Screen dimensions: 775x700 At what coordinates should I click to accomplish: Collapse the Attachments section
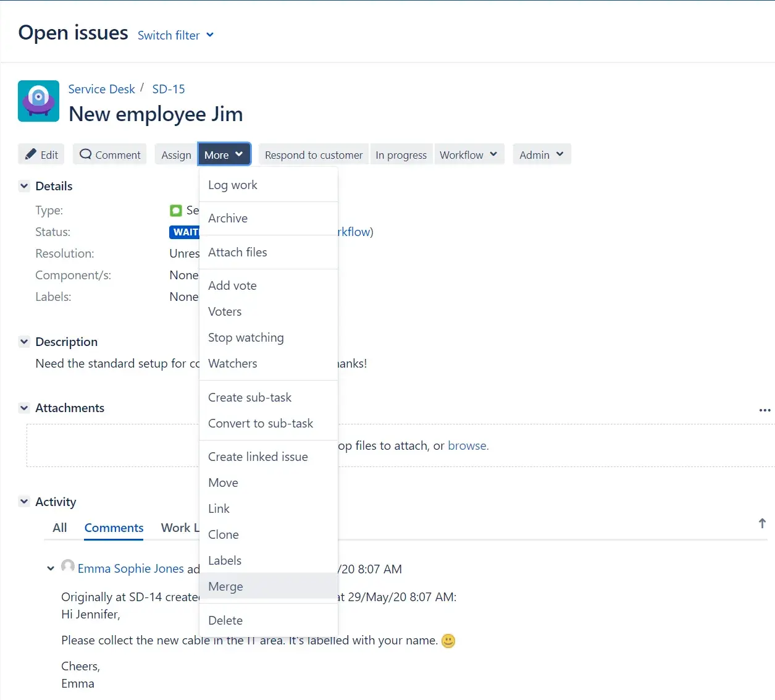24,408
